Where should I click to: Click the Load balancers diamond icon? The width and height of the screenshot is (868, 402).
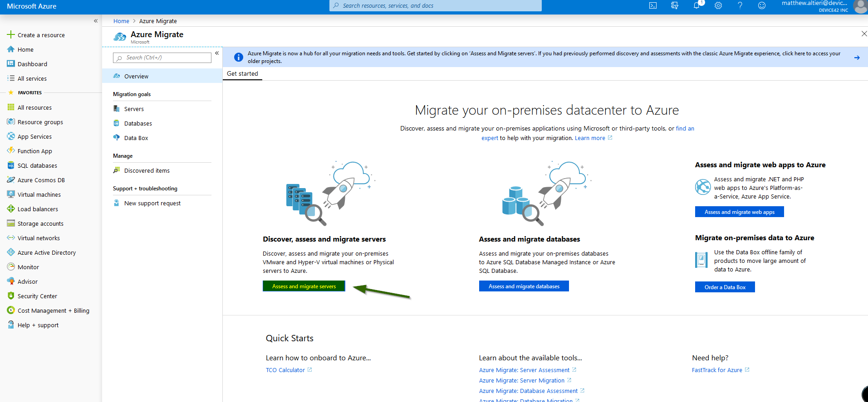point(11,208)
